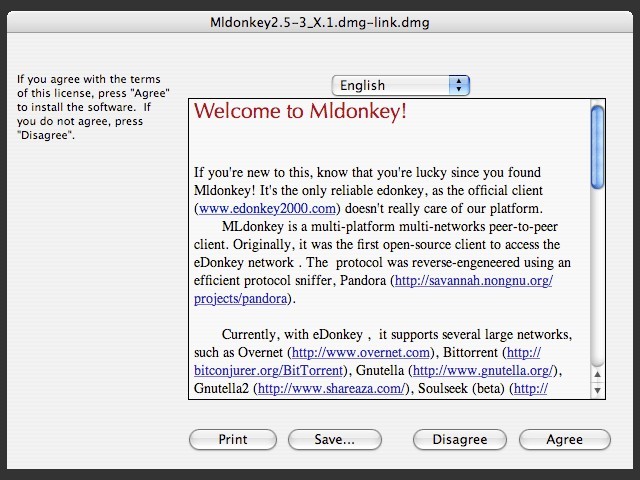Click Agree to install the software
Screen dimensions: 640x480
point(565,439)
